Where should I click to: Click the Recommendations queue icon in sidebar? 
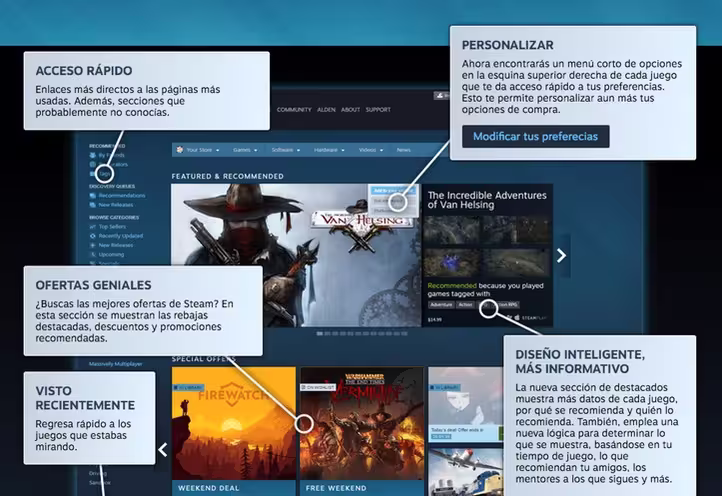(x=93, y=196)
